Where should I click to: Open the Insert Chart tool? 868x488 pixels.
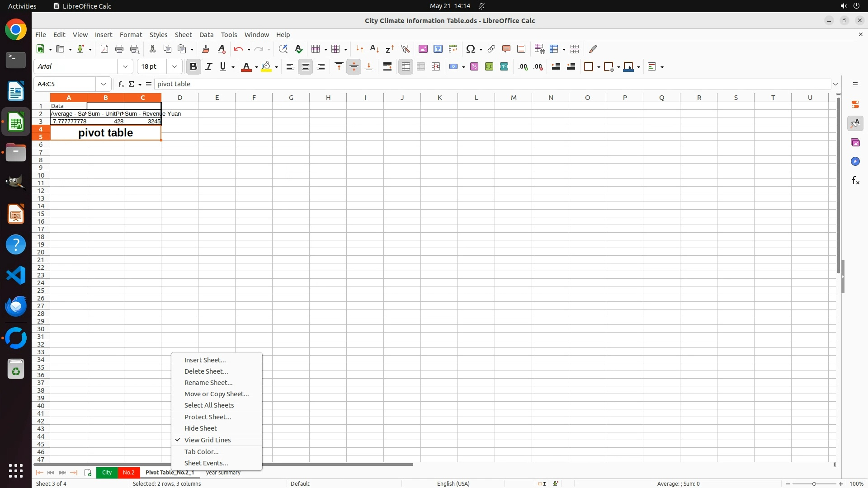(438, 49)
